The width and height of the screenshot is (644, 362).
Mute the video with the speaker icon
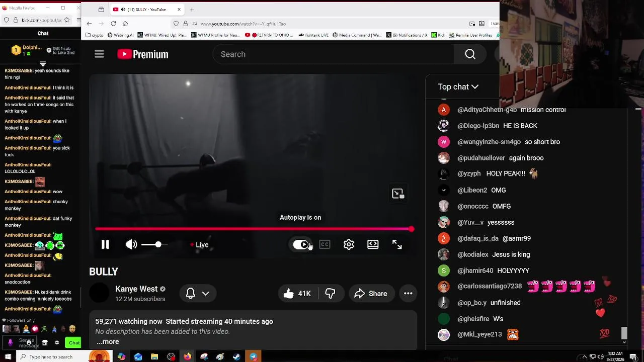click(131, 245)
